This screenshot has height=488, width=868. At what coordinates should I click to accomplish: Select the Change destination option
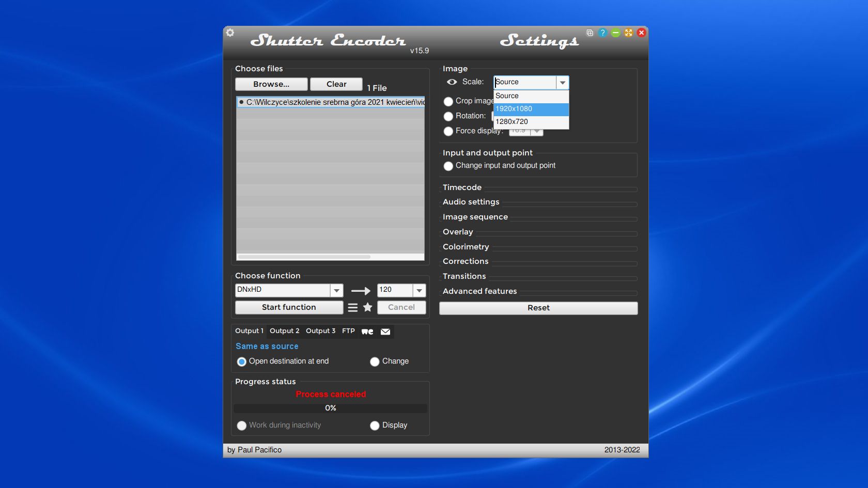point(375,361)
